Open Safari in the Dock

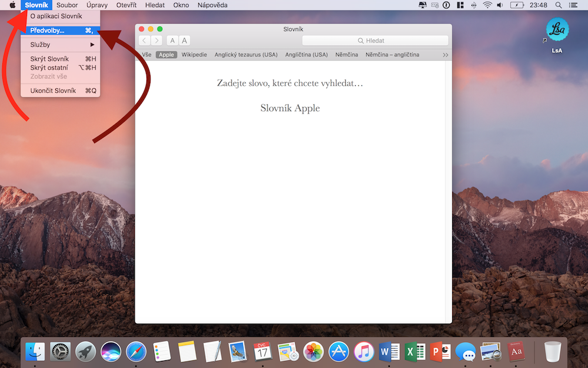[x=136, y=352]
